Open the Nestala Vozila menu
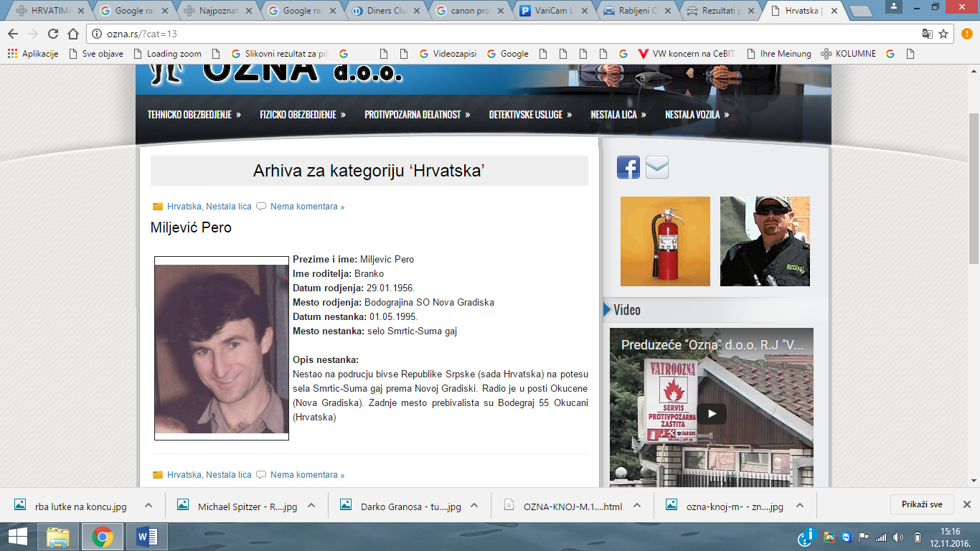Image resolution: width=980 pixels, height=551 pixels. click(697, 115)
